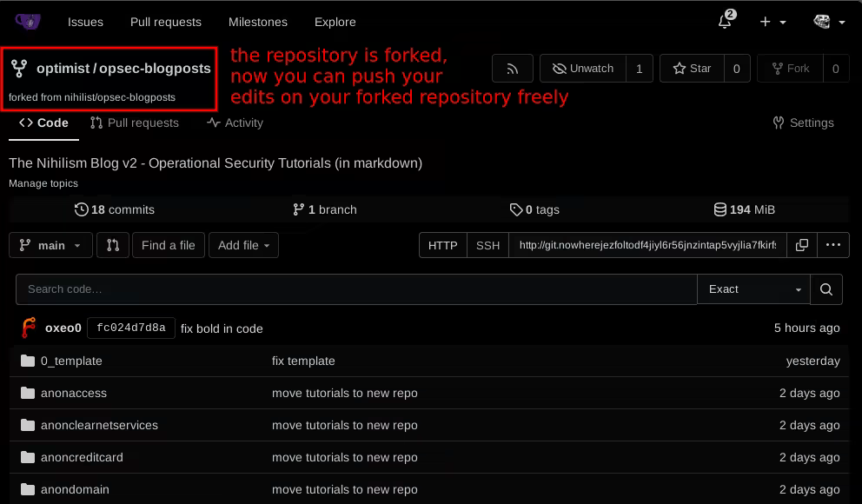The height and width of the screenshot is (504, 862).
Task: Open the notifications bell icon
Action: pyautogui.click(x=725, y=22)
